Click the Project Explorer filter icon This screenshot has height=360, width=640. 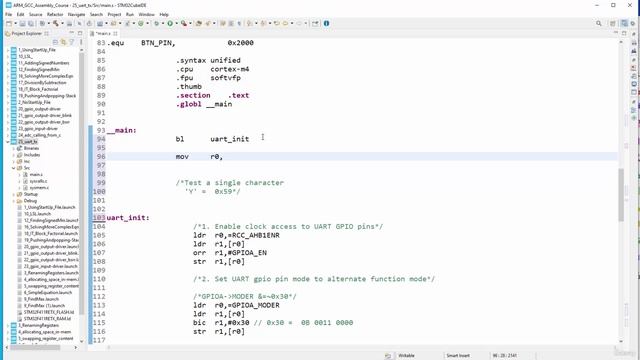[x=71, y=42]
